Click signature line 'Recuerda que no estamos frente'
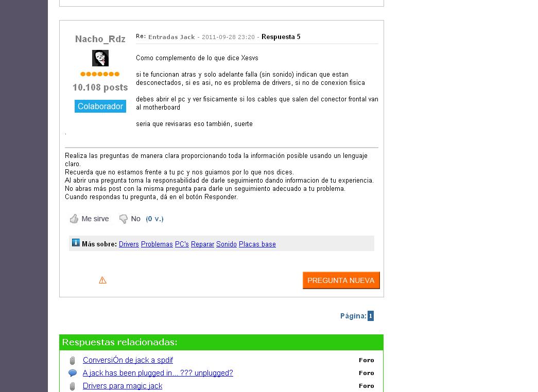This screenshot has width=538, height=392. (x=179, y=172)
